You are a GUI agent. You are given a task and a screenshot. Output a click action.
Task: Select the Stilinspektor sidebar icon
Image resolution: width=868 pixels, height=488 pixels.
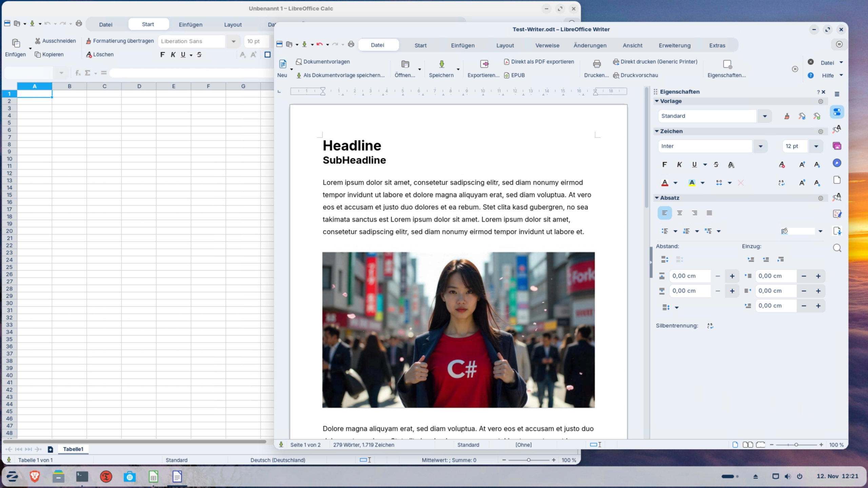pos(837,197)
